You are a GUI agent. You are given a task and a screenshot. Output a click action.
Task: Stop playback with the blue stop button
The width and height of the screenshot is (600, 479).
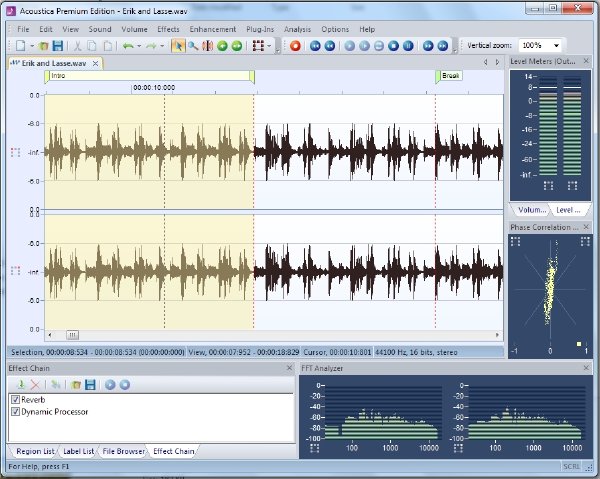[393, 46]
